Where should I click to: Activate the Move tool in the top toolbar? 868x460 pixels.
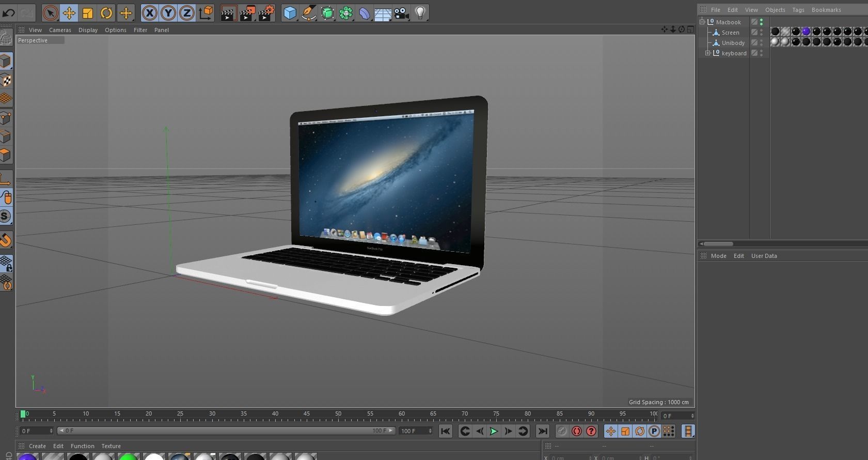pyautogui.click(x=69, y=13)
